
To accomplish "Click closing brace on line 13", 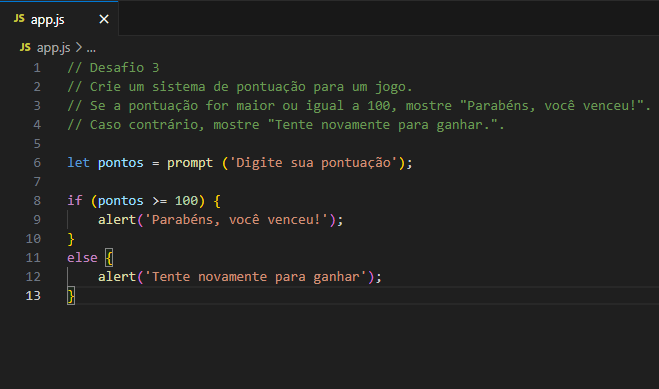I will click(x=71, y=296).
